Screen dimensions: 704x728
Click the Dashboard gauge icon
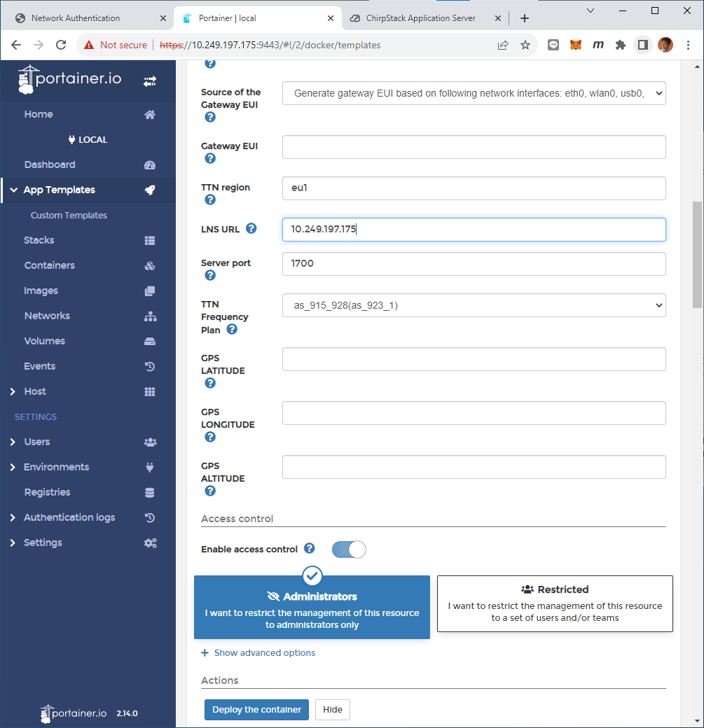(x=150, y=165)
